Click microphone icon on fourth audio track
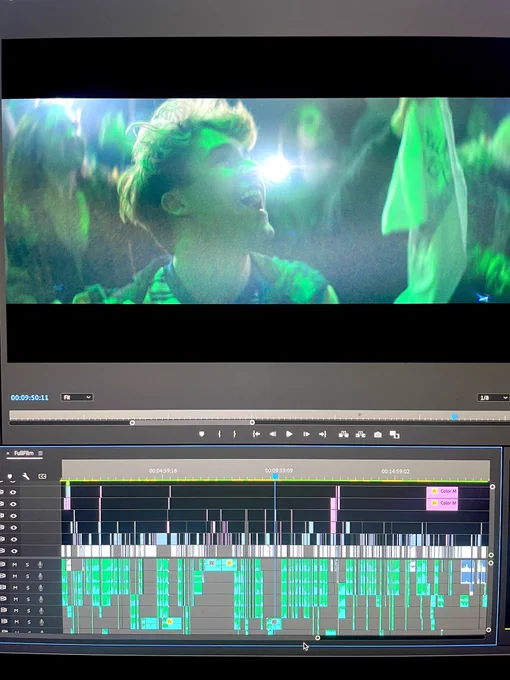 pos(41,599)
